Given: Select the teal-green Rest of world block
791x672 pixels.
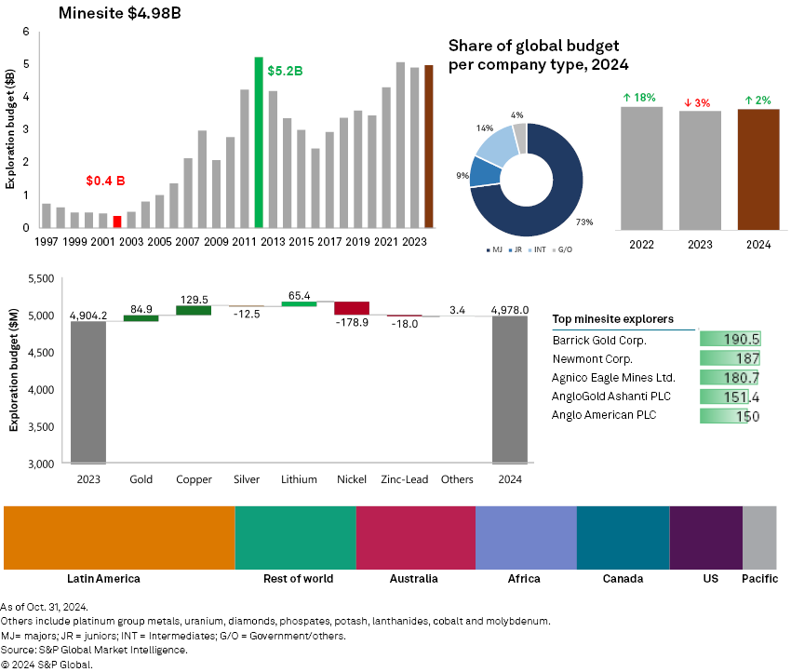Looking at the screenshot, I should point(295,538).
